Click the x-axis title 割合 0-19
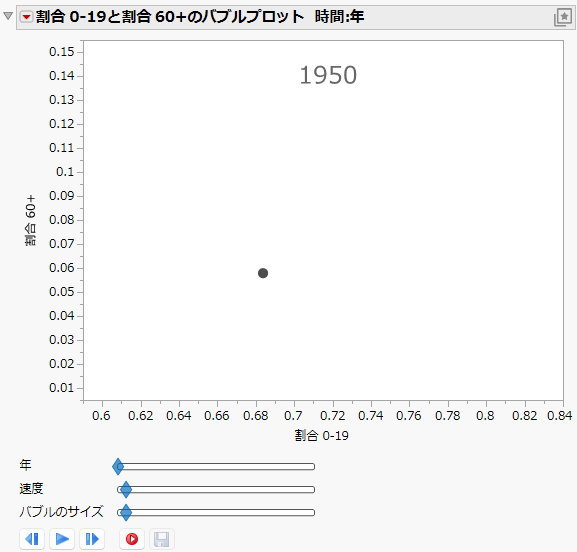Image resolution: width=577 pixels, height=552 pixels. click(x=321, y=436)
